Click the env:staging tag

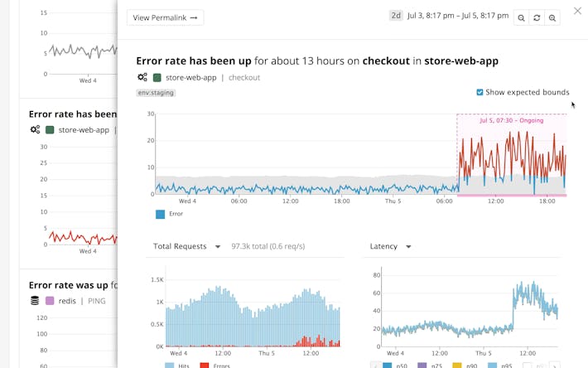156,93
